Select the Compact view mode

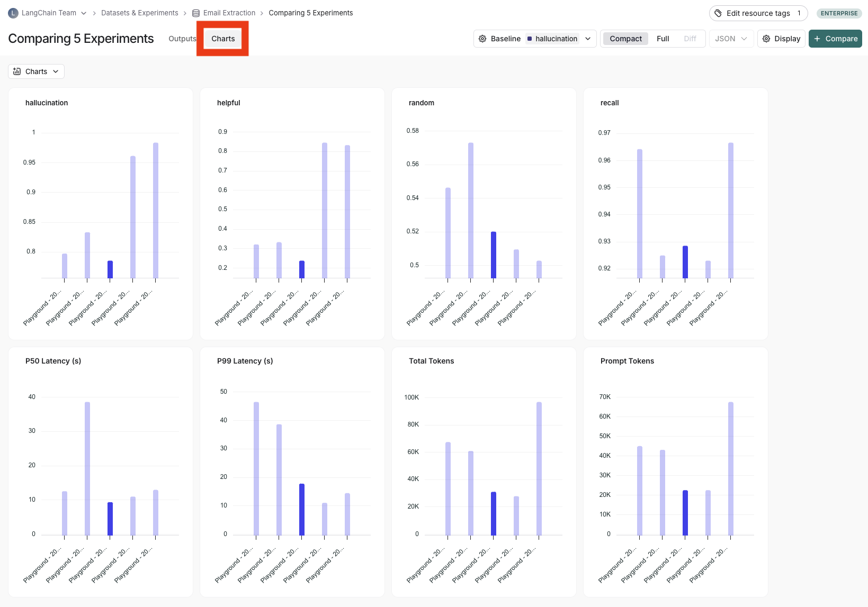tap(625, 38)
